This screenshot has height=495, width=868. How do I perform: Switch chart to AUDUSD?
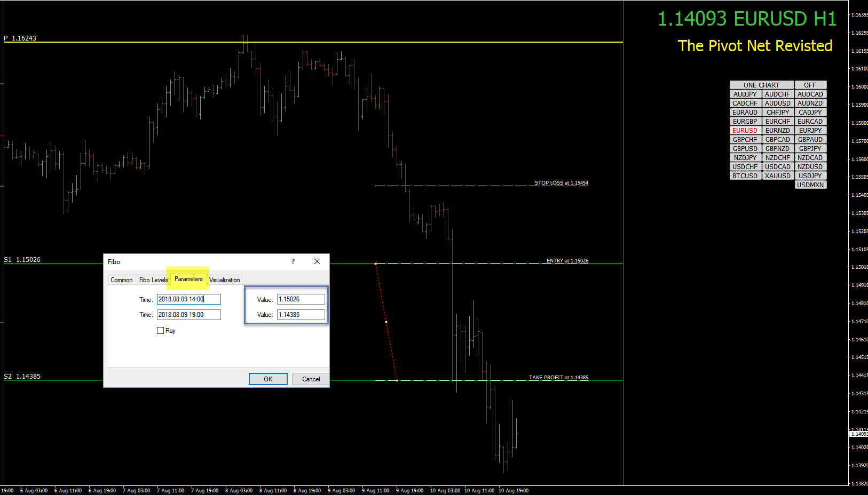click(778, 103)
